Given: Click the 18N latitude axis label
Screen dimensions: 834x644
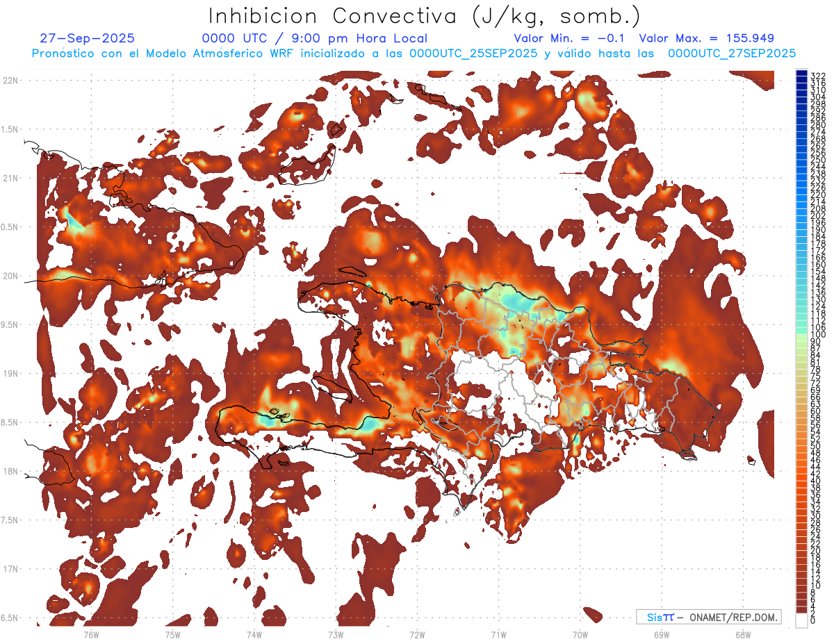Looking at the screenshot, I should click(10, 472).
